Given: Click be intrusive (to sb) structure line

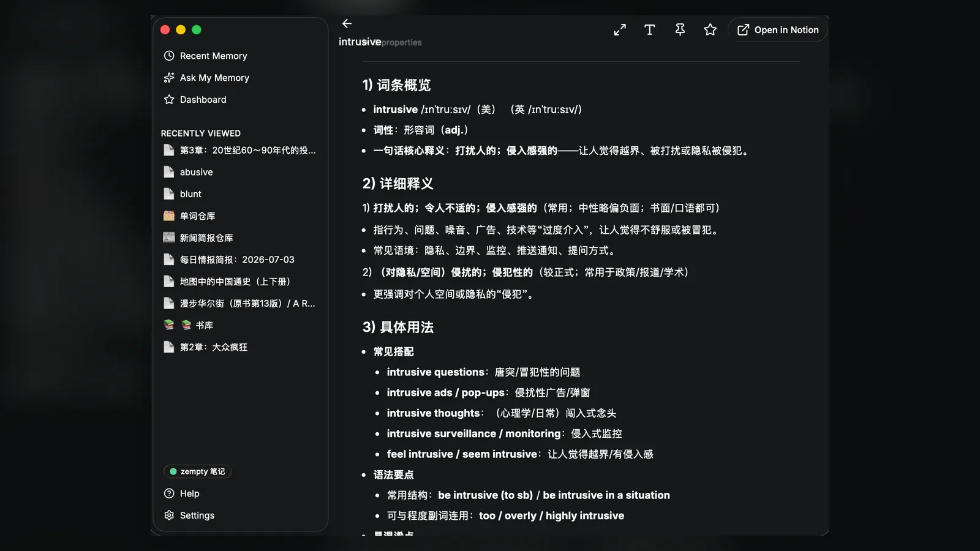Looking at the screenshot, I should (528, 495).
